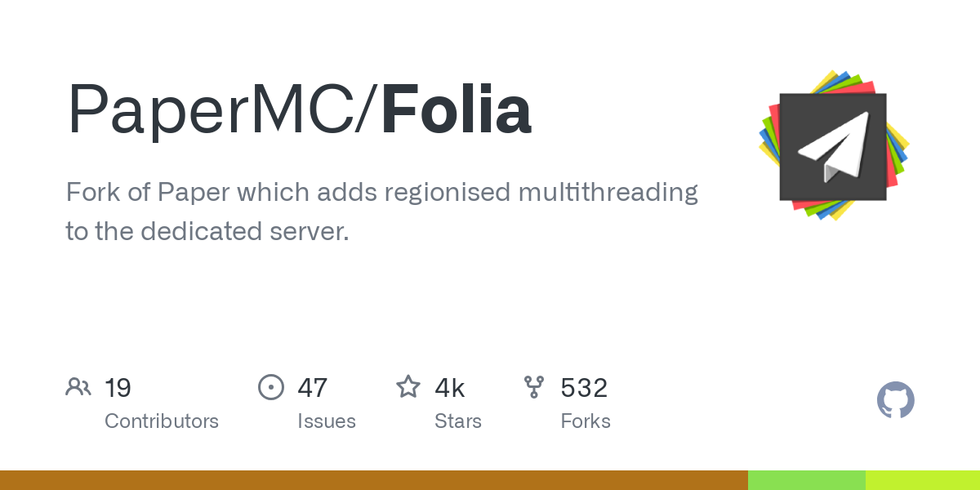Open the Forks label

point(586,421)
